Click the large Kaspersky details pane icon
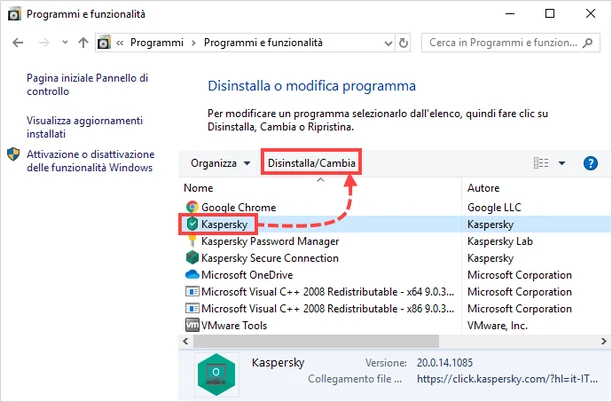Viewport: 612px width, 402px height. point(216,374)
